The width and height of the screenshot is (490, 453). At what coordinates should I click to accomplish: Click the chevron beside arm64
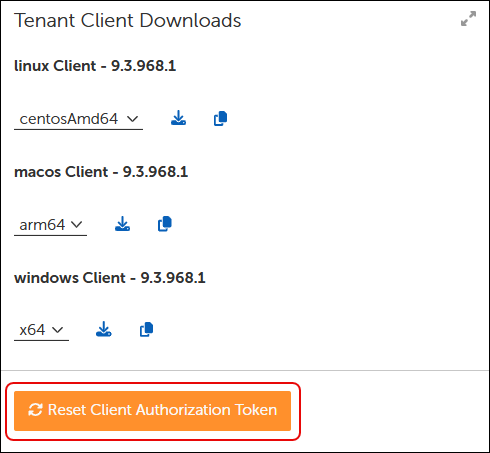pyautogui.click(x=77, y=225)
